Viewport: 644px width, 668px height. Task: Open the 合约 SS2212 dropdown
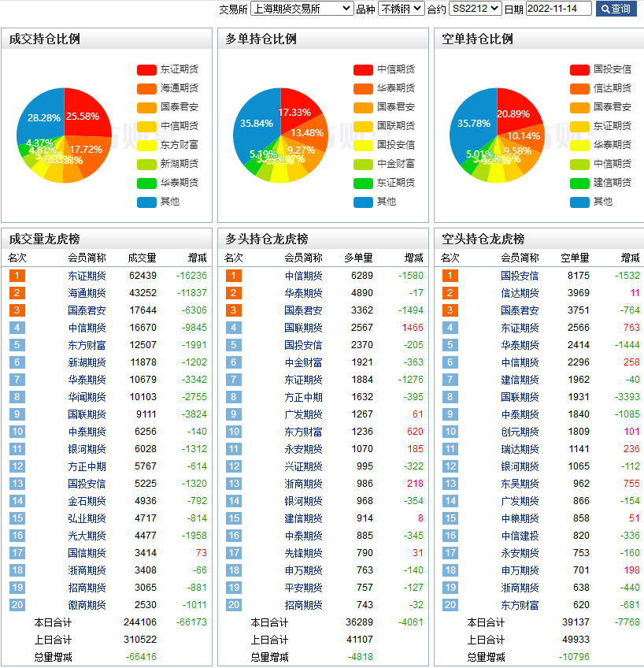coord(475,9)
